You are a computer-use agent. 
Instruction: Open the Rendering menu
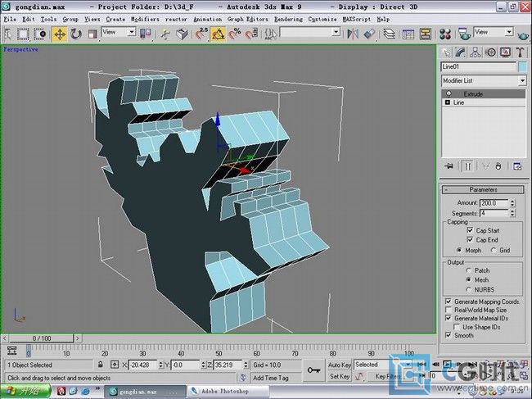[288, 20]
